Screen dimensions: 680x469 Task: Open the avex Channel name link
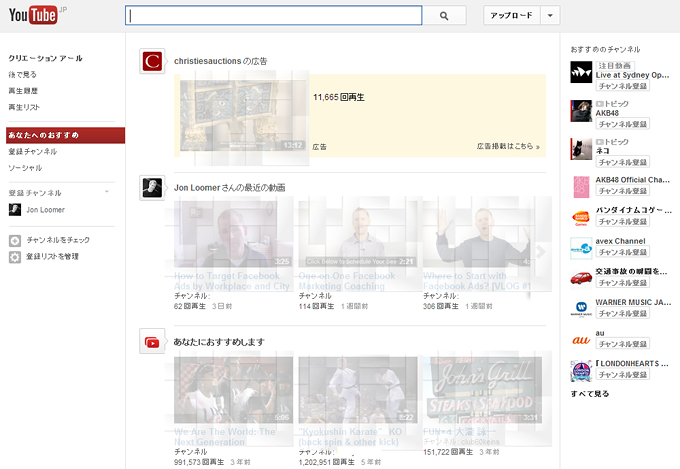pyautogui.click(x=620, y=241)
